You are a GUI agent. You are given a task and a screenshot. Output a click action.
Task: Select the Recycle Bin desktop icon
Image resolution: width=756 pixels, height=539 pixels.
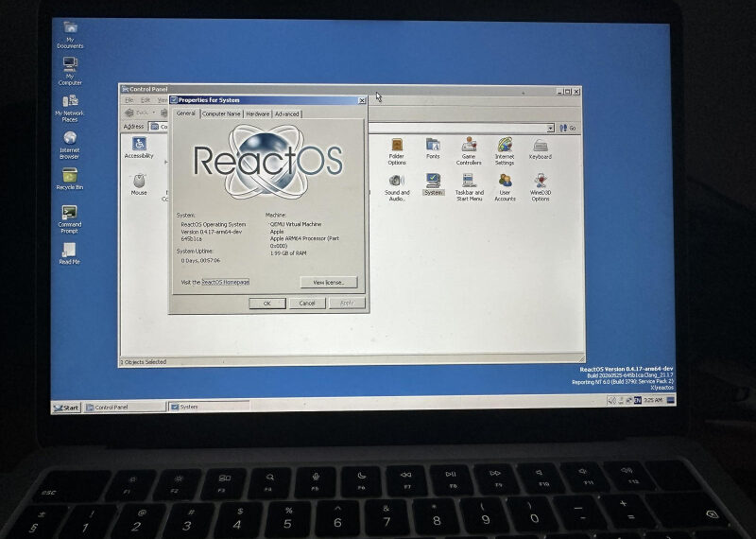(70, 179)
